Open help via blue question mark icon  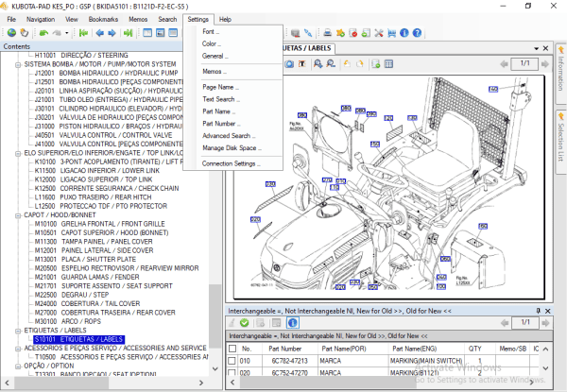pos(417,33)
